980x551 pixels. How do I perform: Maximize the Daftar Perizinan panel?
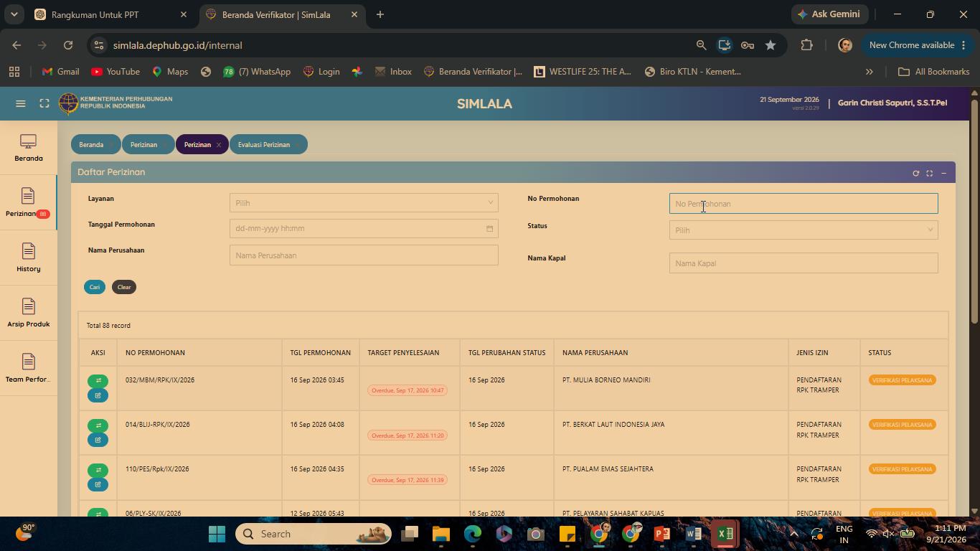pyautogui.click(x=930, y=173)
